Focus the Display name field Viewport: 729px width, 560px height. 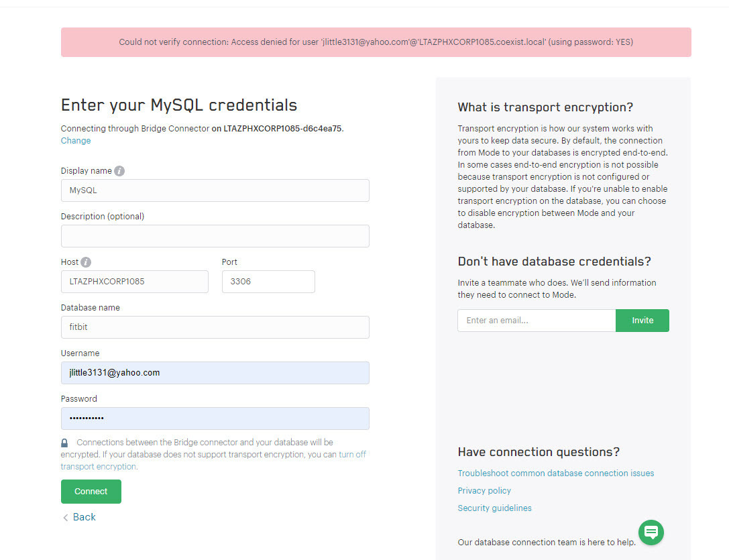[x=215, y=190]
